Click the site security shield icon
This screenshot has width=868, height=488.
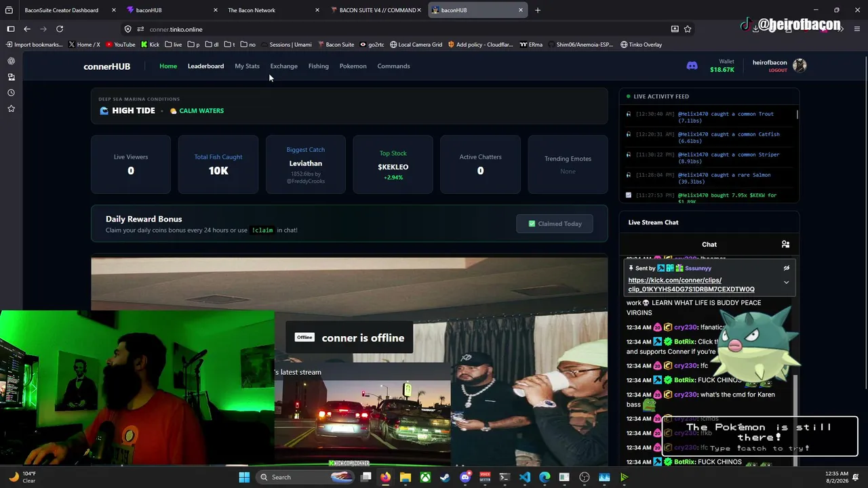click(x=127, y=29)
